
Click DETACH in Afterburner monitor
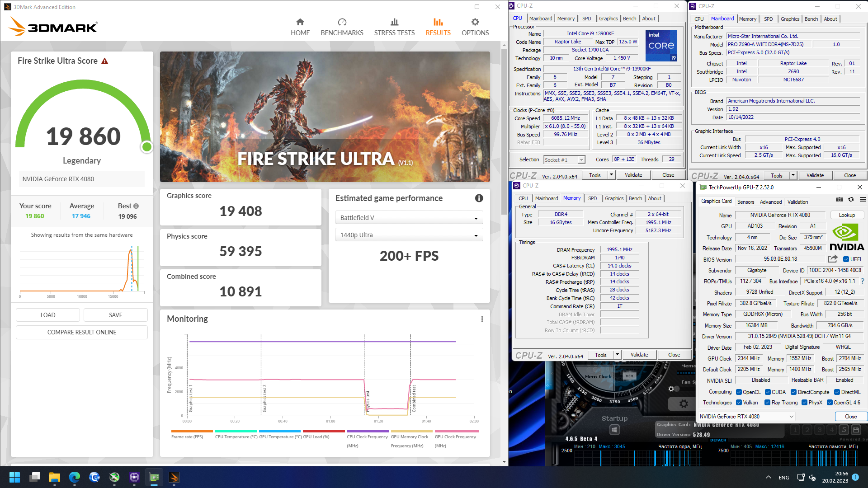click(x=718, y=440)
